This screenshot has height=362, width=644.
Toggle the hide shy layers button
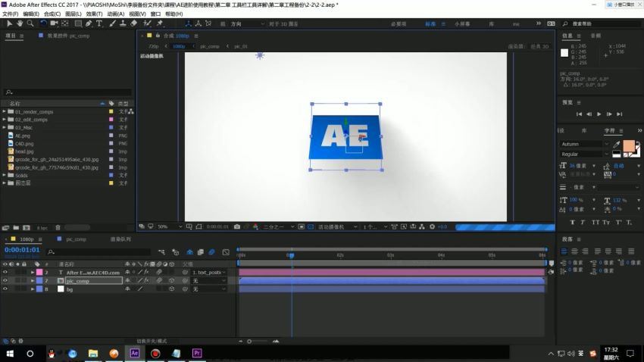189,252
